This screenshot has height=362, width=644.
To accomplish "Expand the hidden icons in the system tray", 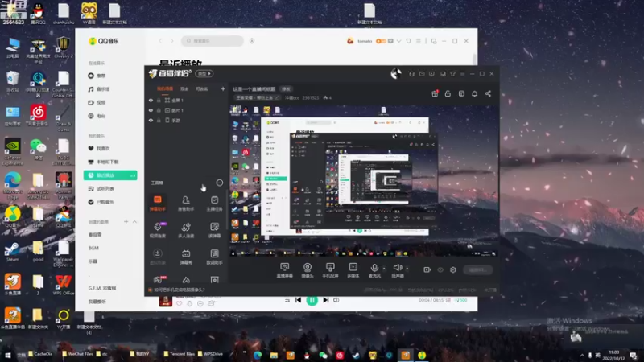I will [x=581, y=355].
